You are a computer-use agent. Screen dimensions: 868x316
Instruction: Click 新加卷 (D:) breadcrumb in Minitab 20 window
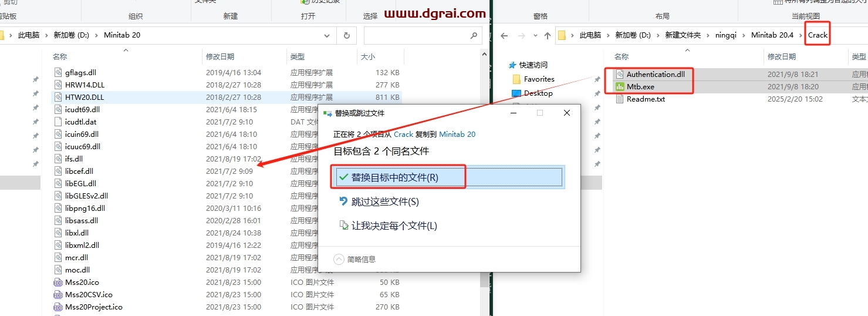pyautogui.click(x=72, y=35)
